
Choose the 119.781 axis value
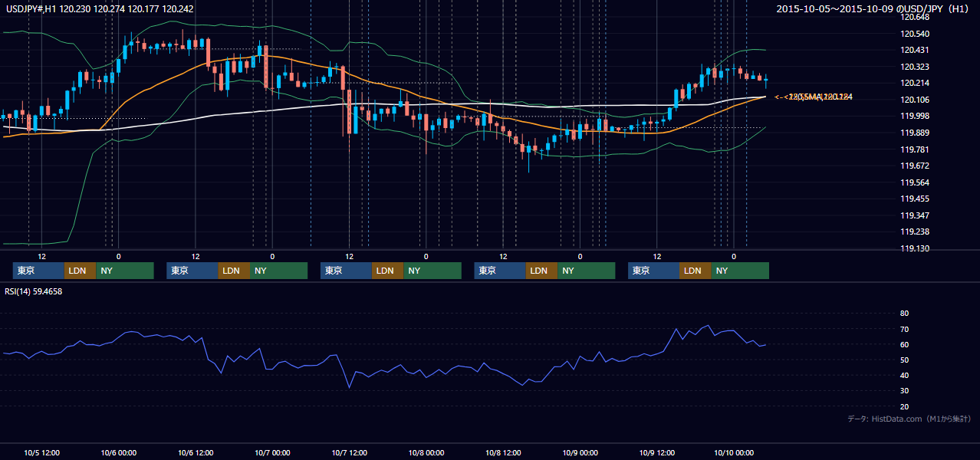pos(916,149)
